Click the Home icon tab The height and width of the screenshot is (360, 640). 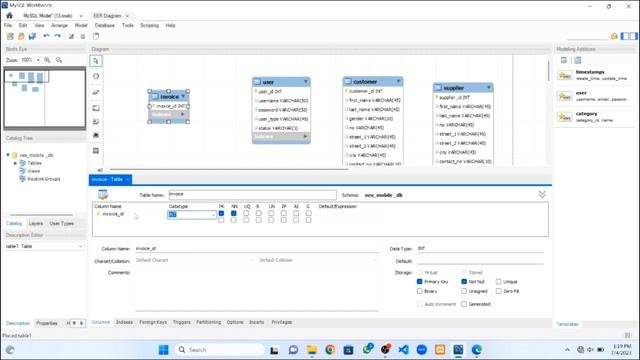[9, 16]
